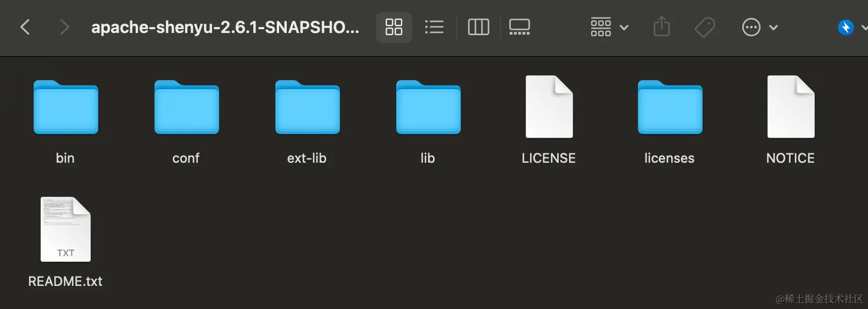This screenshot has height=309, width=868.
Task: Select the licenses folder icon
Action: 670,107
